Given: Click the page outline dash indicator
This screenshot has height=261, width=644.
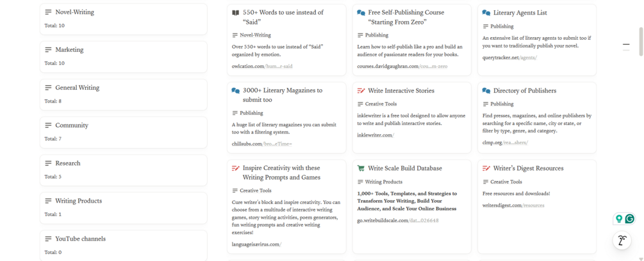Looking at the screenshot, I should click(x=626, y=44).
